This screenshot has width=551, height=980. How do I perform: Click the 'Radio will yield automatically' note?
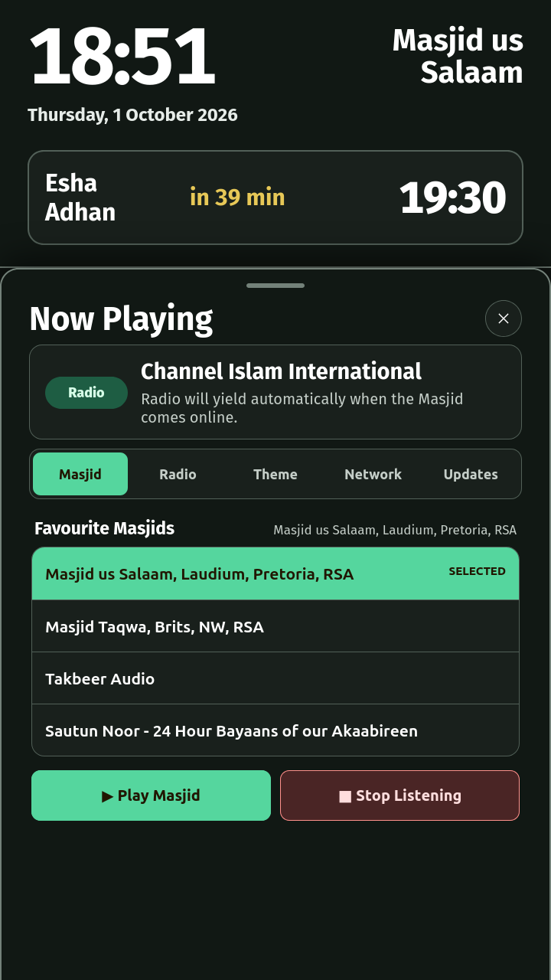click(x=302, y=408)
